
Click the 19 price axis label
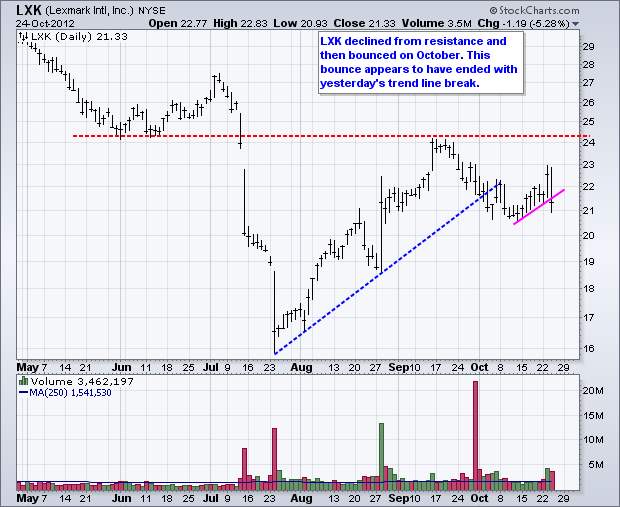[x=588, y=261]
